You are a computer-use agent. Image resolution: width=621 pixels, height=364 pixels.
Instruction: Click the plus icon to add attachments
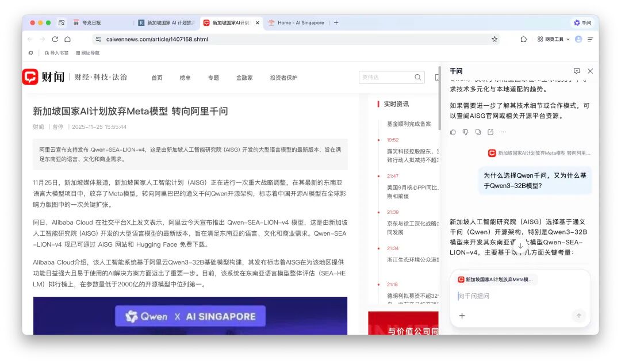point(462,316)
